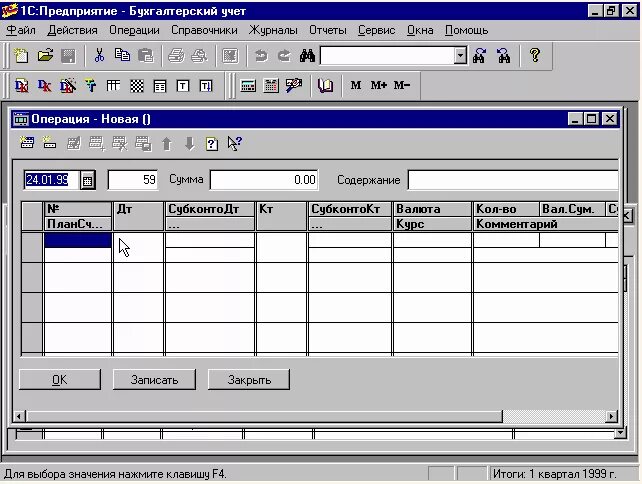Image resolution: width=642 pixels, height=484 pixels.
Task: Click the first Dt/Kt entry icon in second toolbar
Action: pyautogui.click(x=22, y=86)
